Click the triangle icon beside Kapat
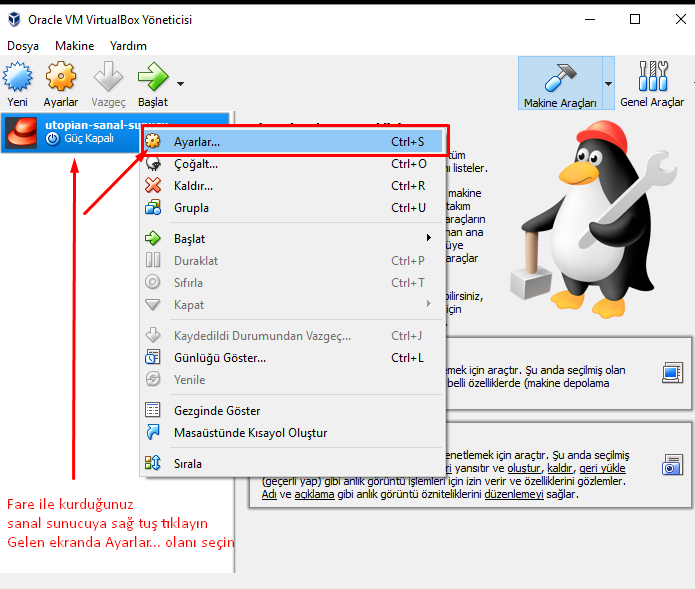Viewport: 695px width, 589px height. pyautogui.click(x=153, y=304)
